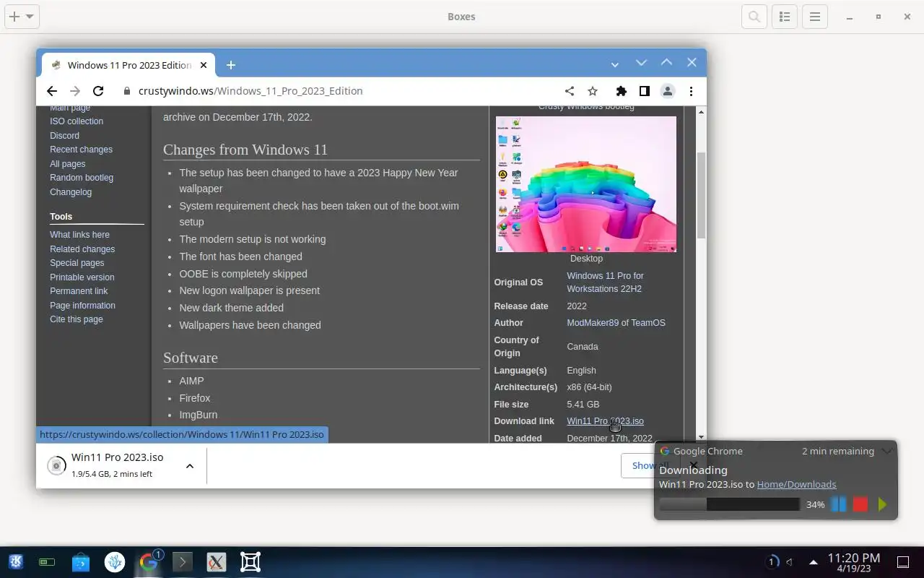
Task: Close the Windows 11 Pro 2023 Edition tab
Action: (x=204, y=65)
